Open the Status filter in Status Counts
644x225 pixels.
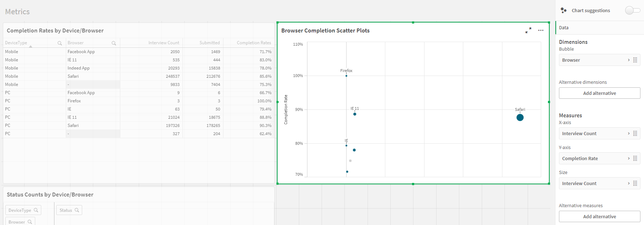[69, 210]
